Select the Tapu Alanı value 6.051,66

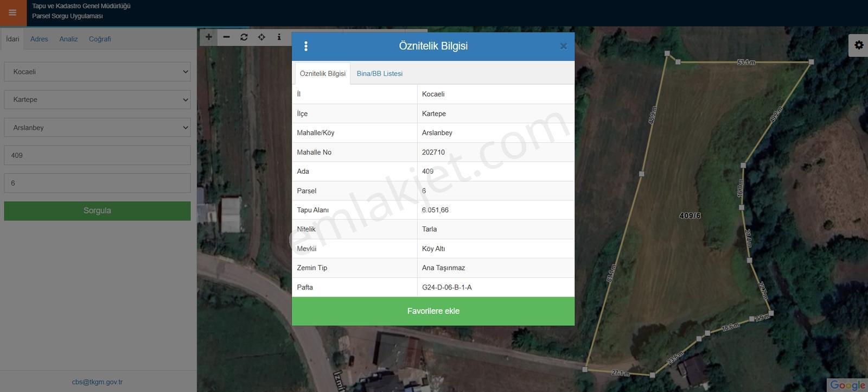coord(435,210)
